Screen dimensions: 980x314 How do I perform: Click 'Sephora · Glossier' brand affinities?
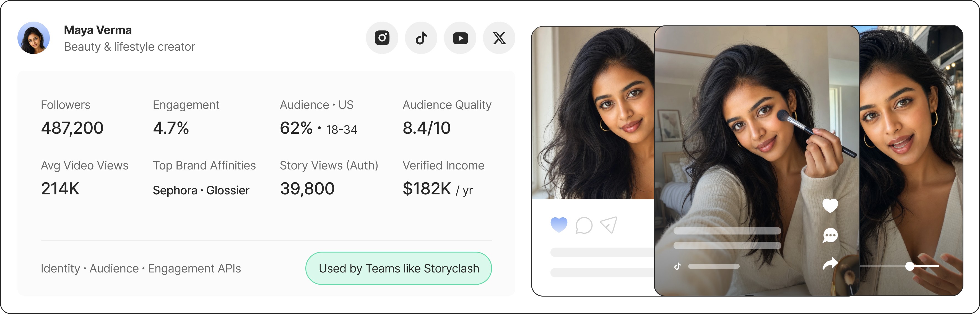pyautogui.click(x=201, y=190)
